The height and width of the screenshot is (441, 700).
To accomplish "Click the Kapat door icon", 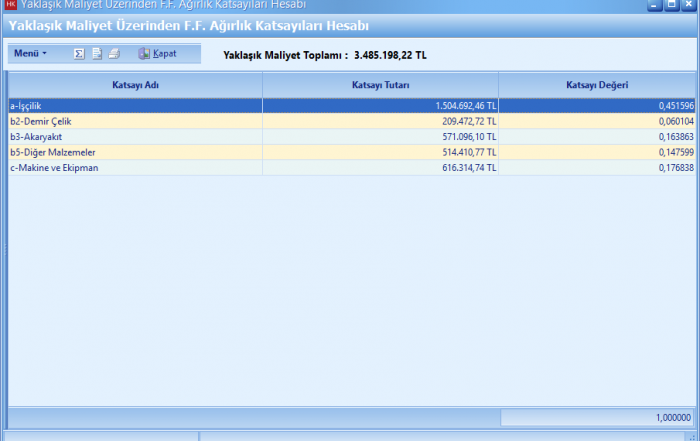I will 144,53.
